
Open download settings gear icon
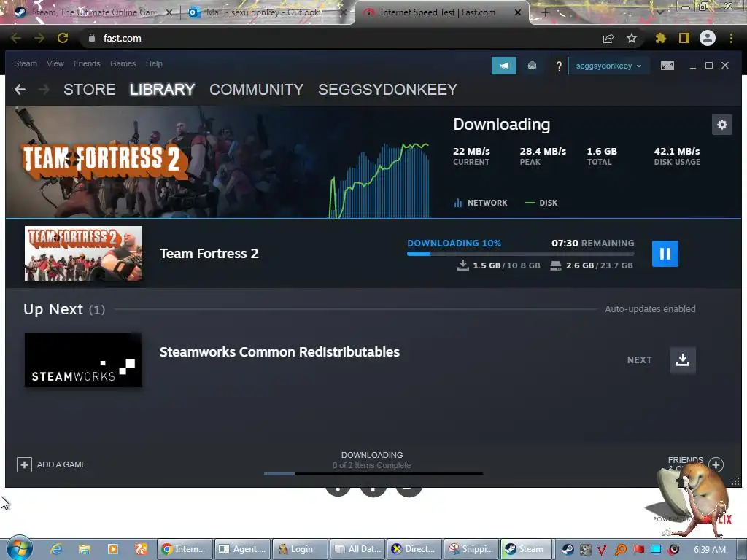point(721,125)
